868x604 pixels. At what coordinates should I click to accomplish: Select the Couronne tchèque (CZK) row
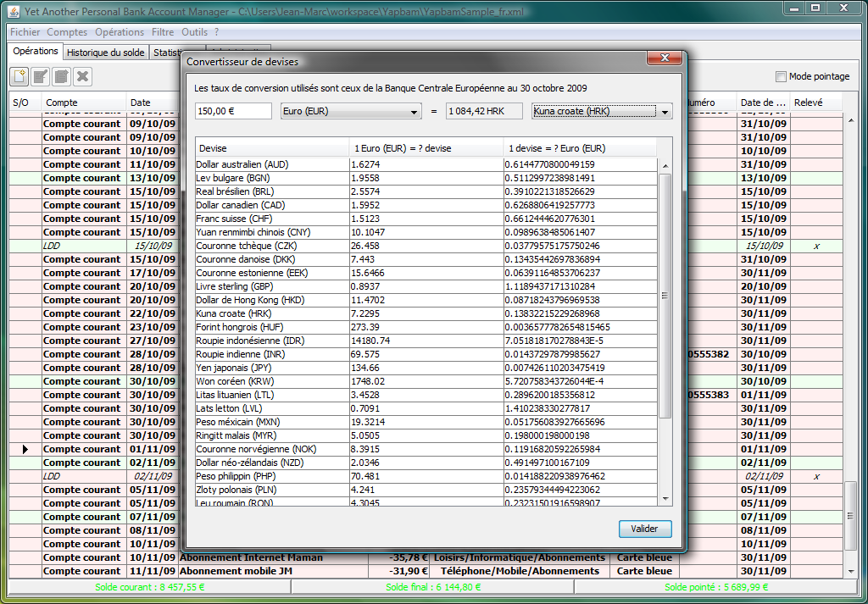click(426, 246)
